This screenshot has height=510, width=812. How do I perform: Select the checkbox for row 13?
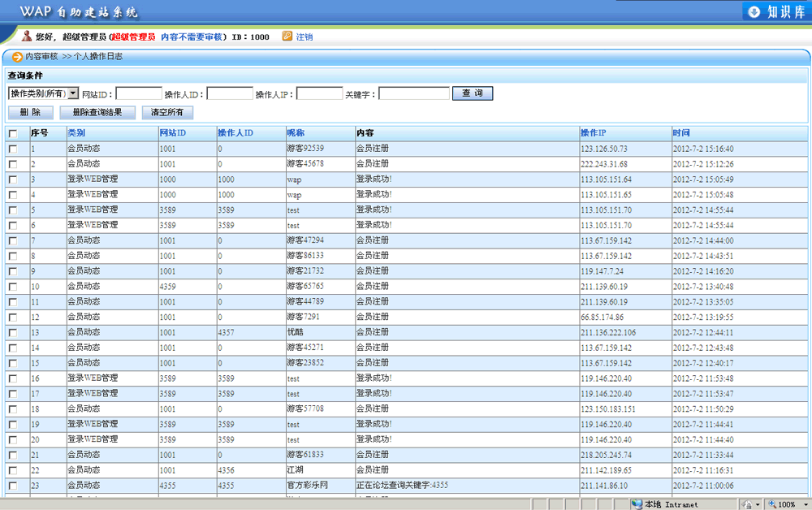click(x=13, y=332)
